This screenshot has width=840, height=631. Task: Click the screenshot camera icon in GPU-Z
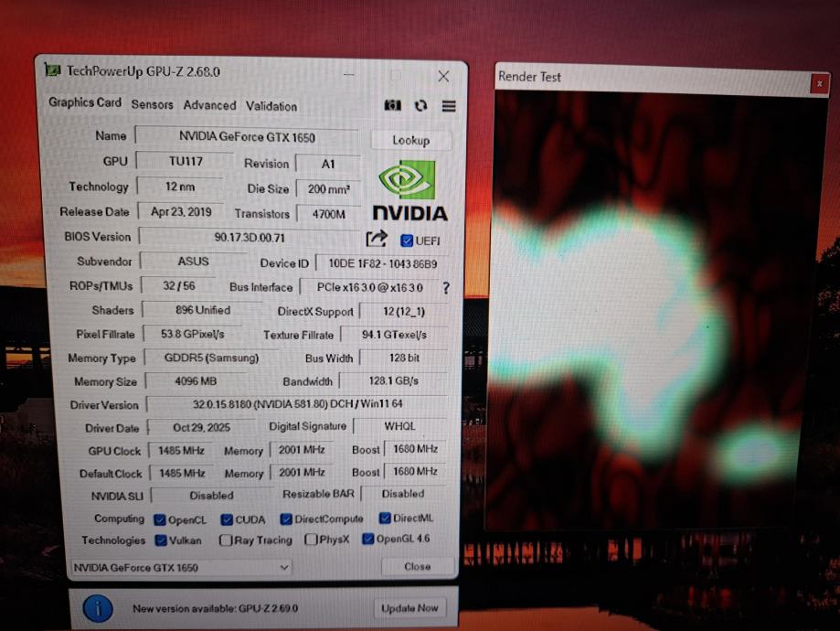[392, 105]
